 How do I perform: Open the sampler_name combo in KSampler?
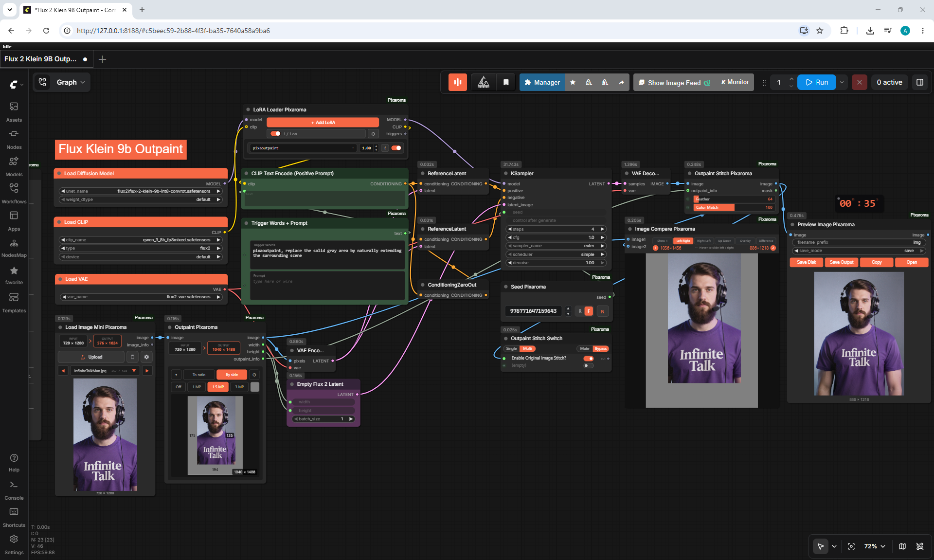click(556, 246)
